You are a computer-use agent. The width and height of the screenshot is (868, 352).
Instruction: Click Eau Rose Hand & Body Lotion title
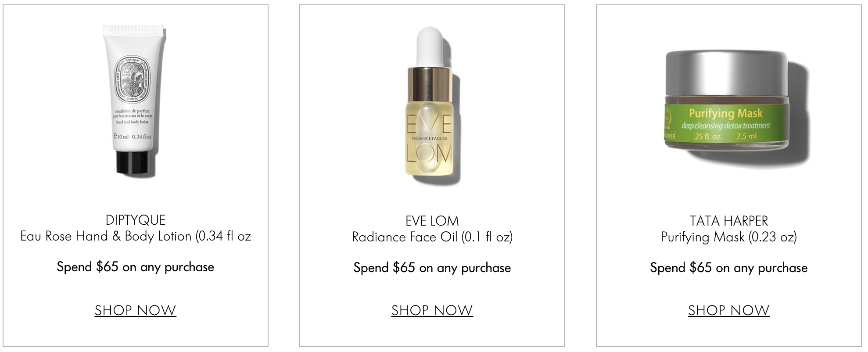click(136, 237)
